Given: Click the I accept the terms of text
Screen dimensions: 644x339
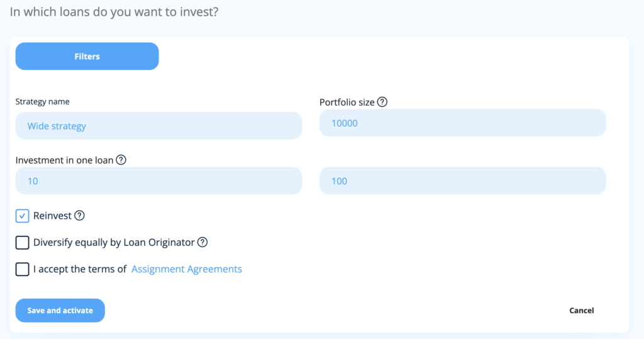Looking at the screenshot, I should pyautogui.click(x=80, y=269).
